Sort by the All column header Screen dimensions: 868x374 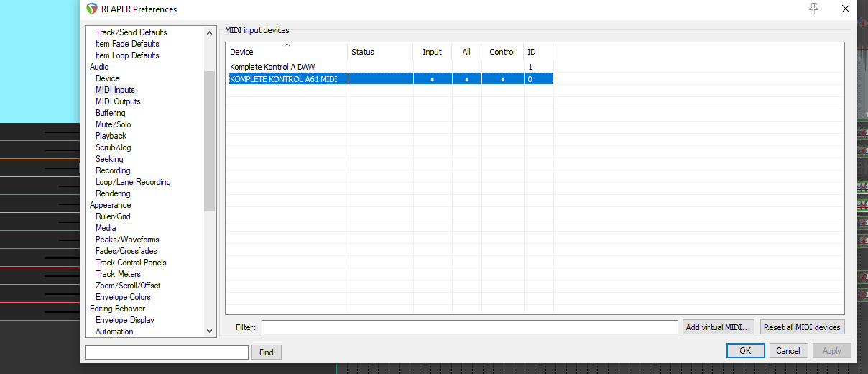click(466, 52)
